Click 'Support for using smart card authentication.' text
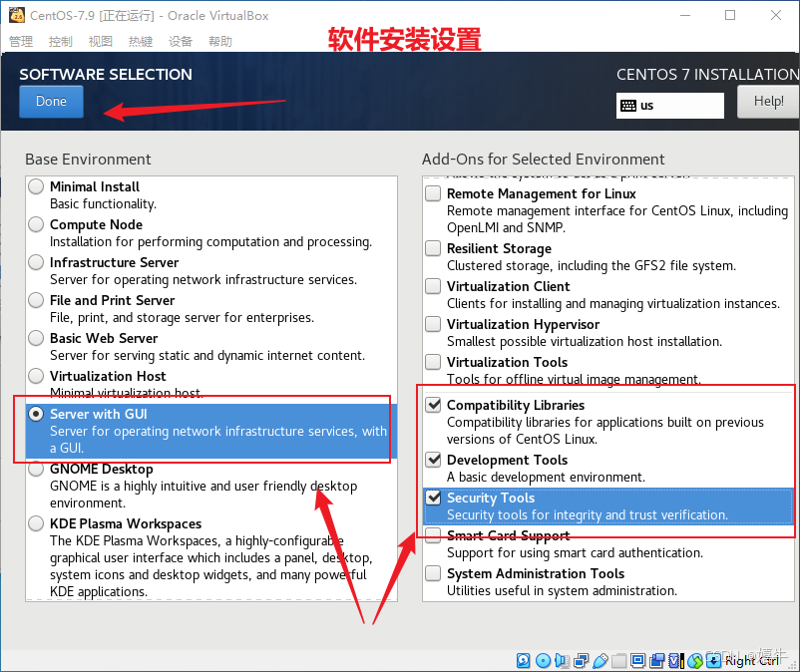800x672 pixels. (575, 553)
